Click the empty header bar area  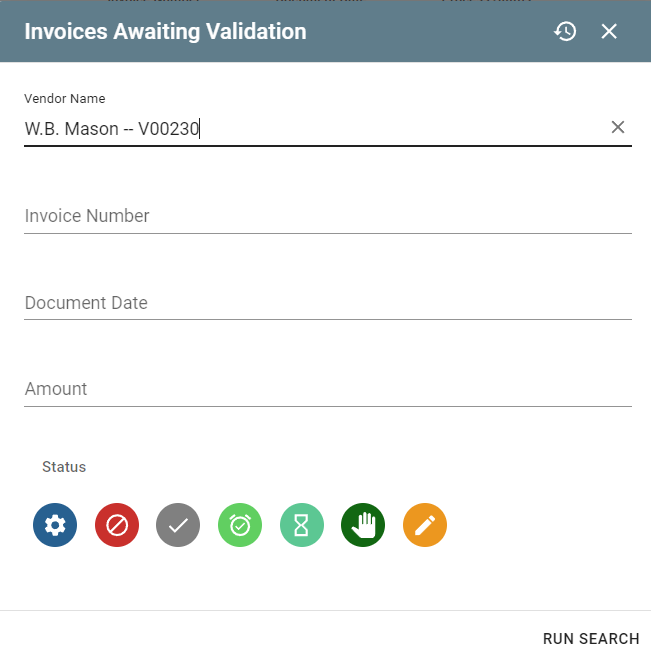coord(430,31)
